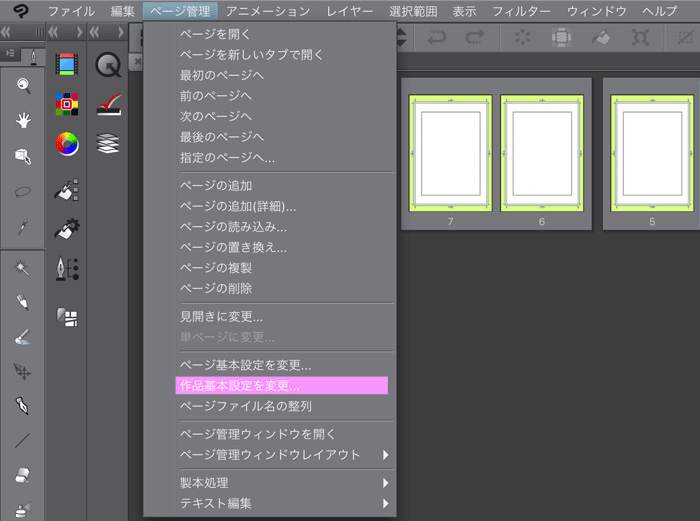This screenshot has width=700, height=521.
Task: Open the color set palette icon
Action: (67, 104)
